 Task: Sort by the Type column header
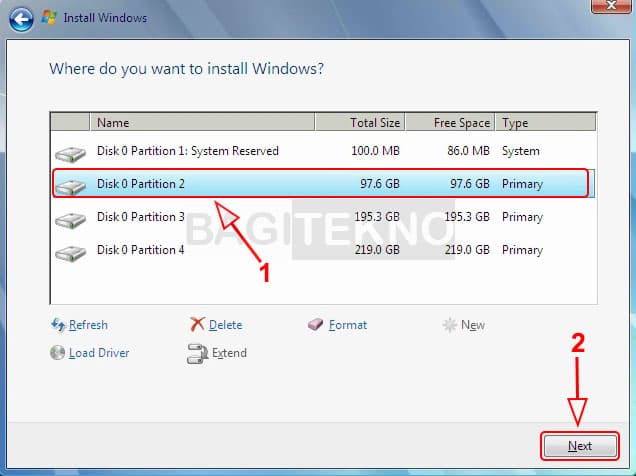546,122
